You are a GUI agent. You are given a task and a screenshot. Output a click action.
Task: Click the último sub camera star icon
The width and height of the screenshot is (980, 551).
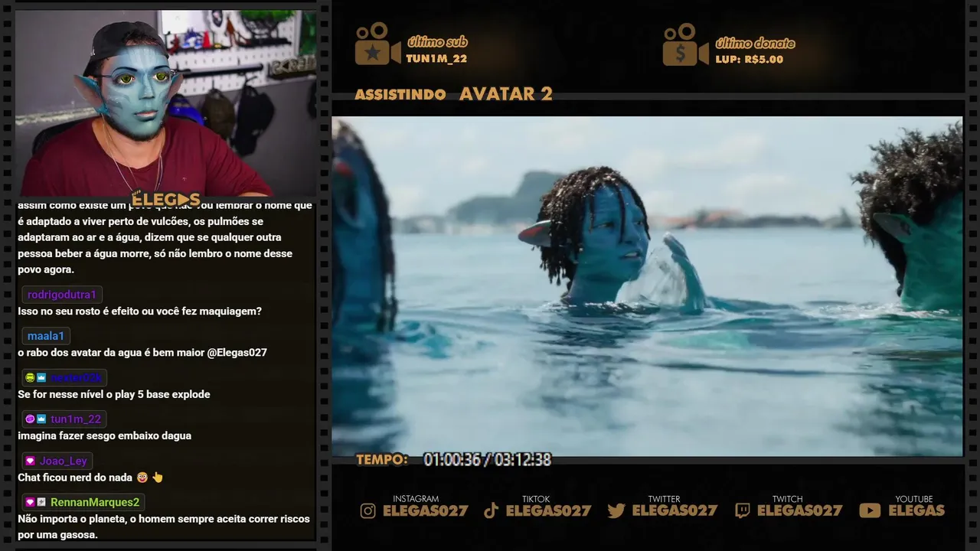click(x=377, y=44)
